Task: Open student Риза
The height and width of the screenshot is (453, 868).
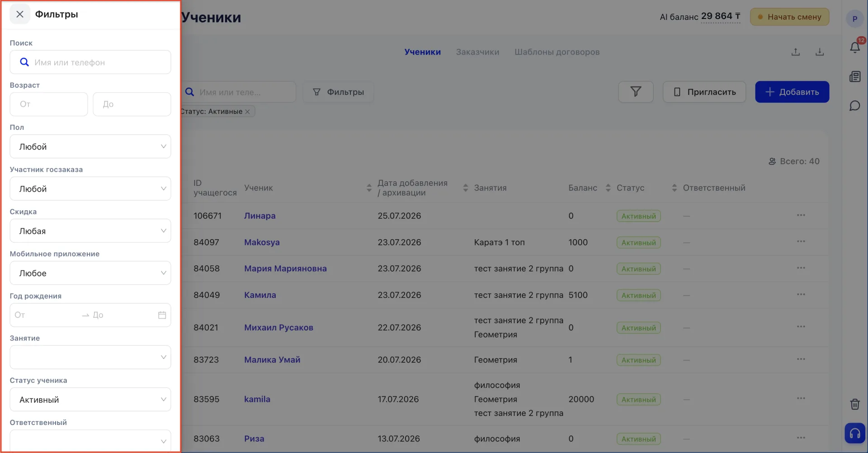Action: (x=254, y=439)
